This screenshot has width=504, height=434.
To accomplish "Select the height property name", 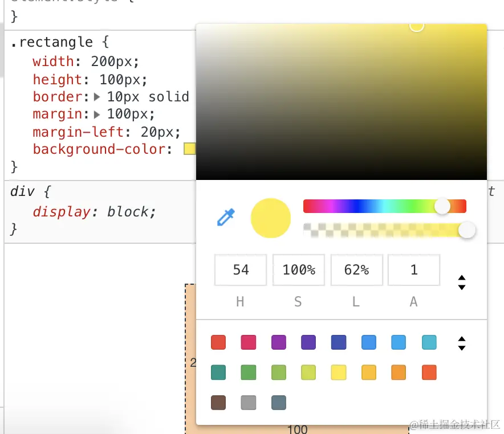I will coord(57,79).
